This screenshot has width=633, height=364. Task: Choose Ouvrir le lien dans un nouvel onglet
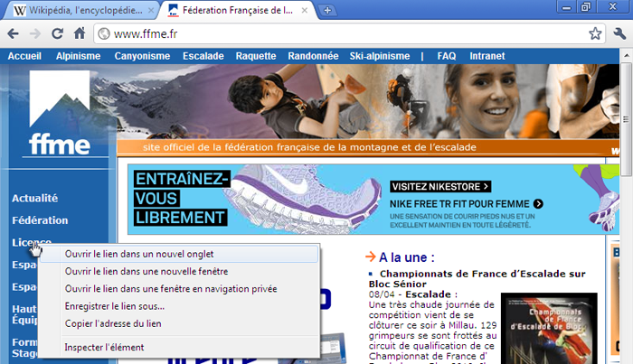click(x=179, y=255)
